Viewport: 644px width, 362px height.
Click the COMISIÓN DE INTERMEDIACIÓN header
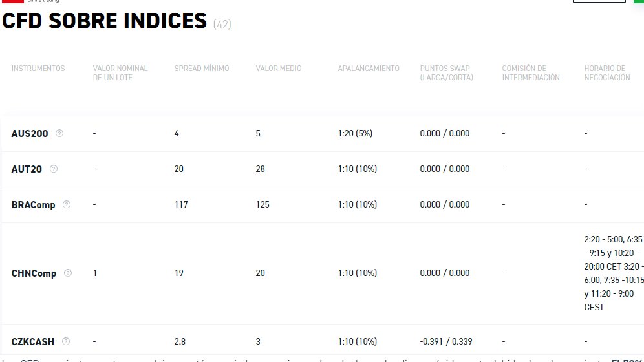[x=531, y=73]
